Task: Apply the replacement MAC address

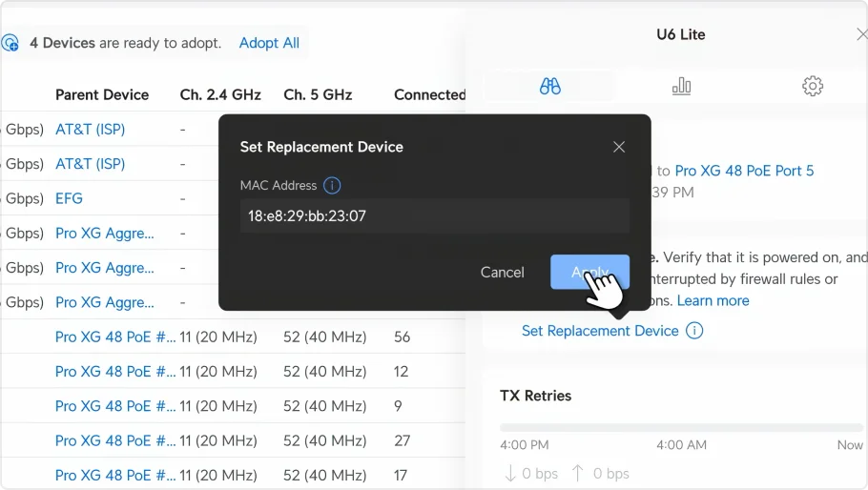Action: click(x=589, y=272)
